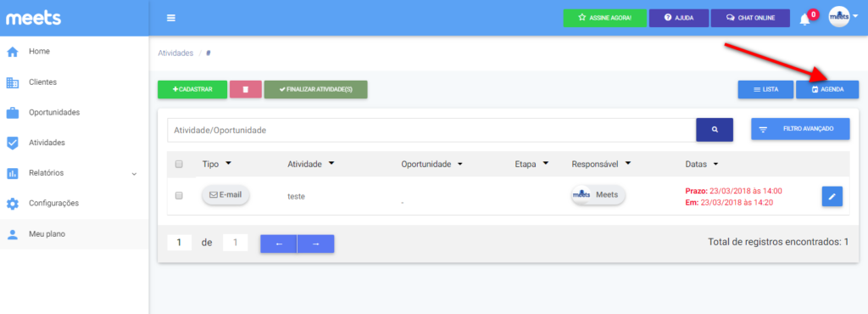Image resolution: width=868 pixels, height=314 pixels.
Task: Open Chat Online
Action: point(750,18)
